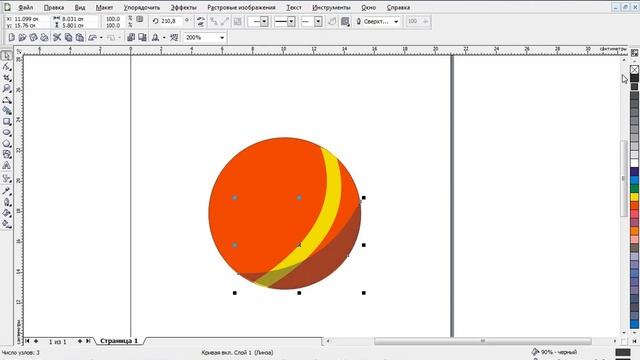This screenshot has height=360, width=640.
Task: Open the Outline pen tool
Action: coord(7,202)
